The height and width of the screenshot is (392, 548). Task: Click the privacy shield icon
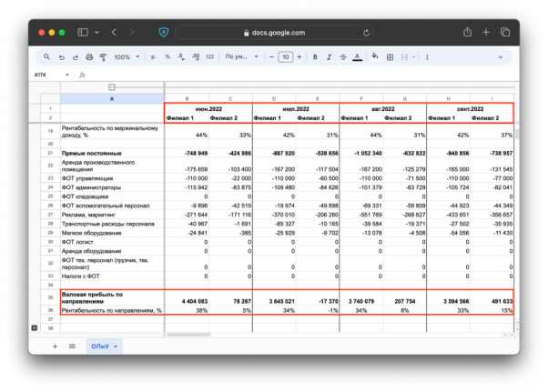pos(164,33)
